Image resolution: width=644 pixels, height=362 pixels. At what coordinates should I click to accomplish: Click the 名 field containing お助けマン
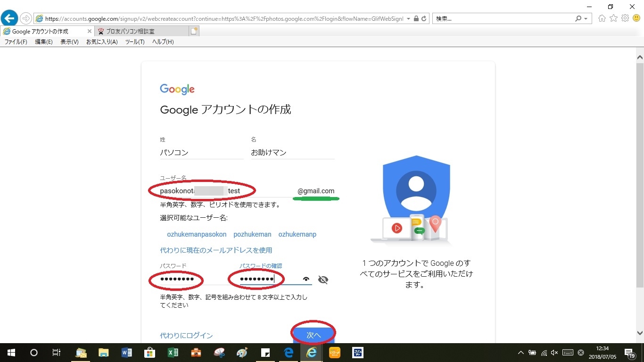click(292, 153)
